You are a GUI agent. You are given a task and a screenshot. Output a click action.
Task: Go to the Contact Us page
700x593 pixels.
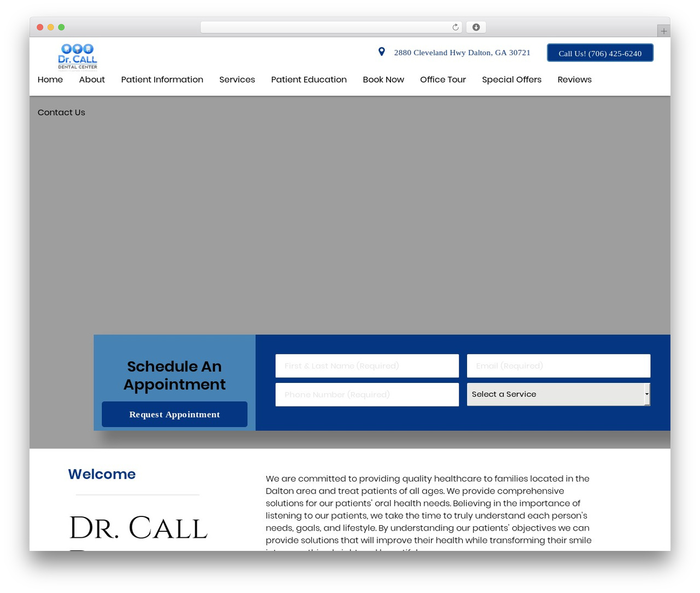61,113
